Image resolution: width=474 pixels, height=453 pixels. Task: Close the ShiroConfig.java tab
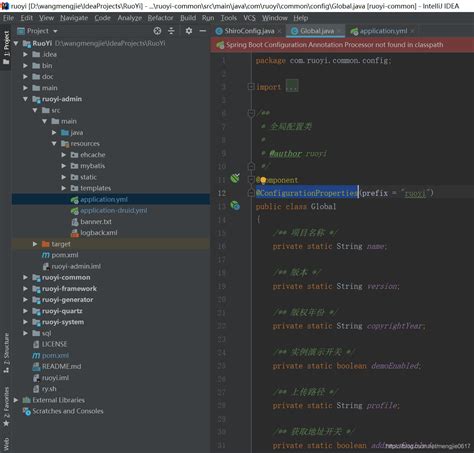tap(279, 31)
